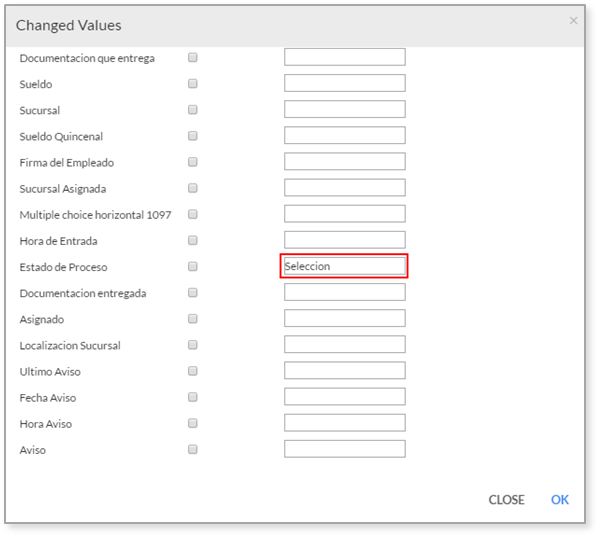The height and width of the screenshot is (537, 599).
Task: Click the Documentacion entregada input box
Action: pos(345,292)
